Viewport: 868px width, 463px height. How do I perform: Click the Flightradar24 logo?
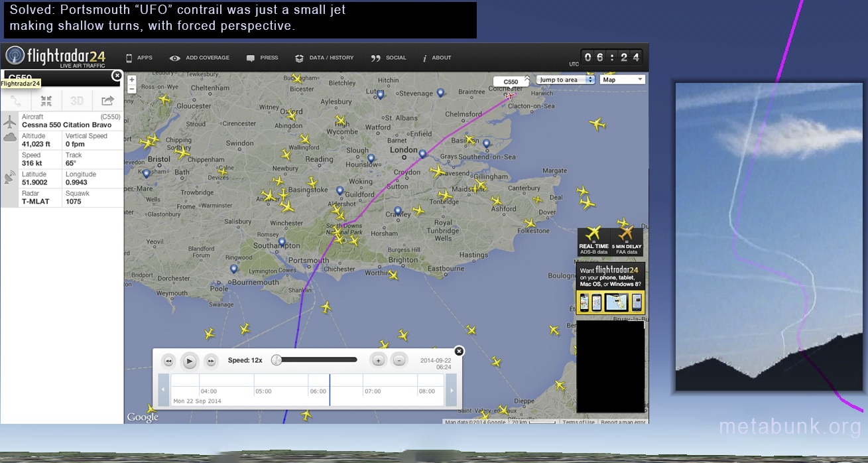click(x=54, y=57)
